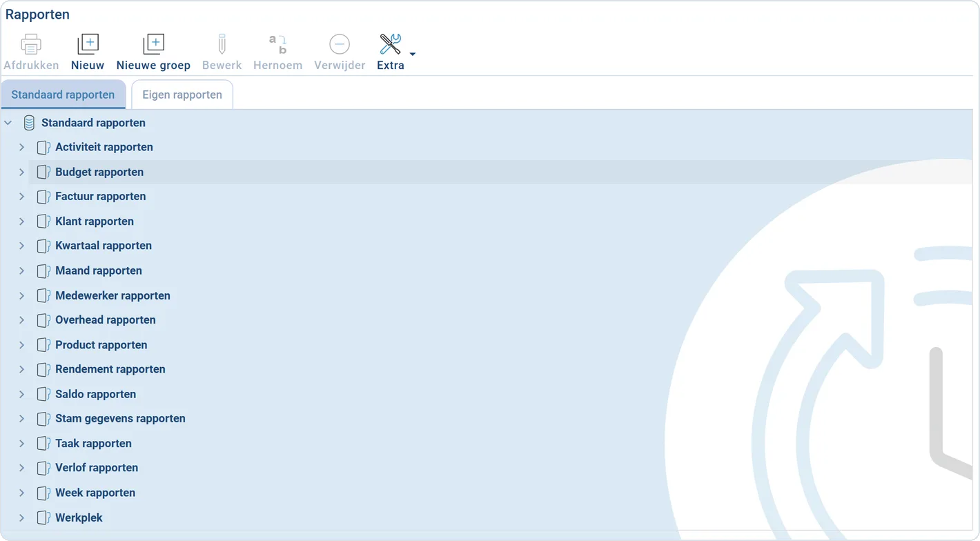Click the Hernoem rename icon
980x541 pixels.
tap(277, 44)
